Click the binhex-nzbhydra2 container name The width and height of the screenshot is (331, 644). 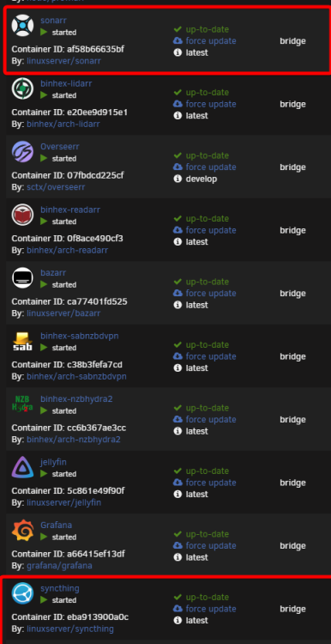[76, 398]
